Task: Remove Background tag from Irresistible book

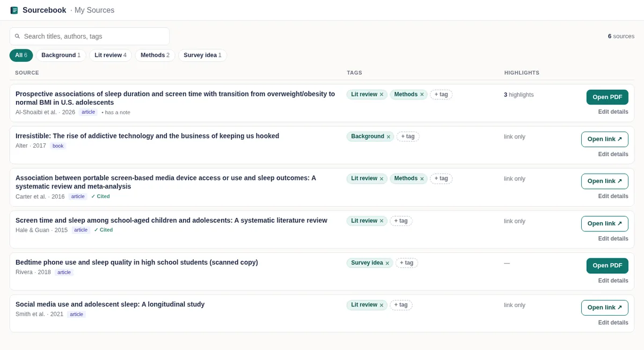Action: pyautogui.click(x=389, y=136)
